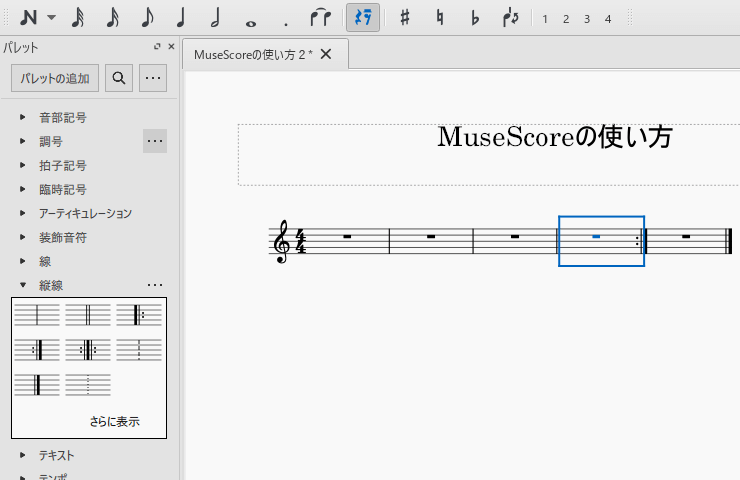Select the highlighted blue rest in fourth measure

point(596,236)
